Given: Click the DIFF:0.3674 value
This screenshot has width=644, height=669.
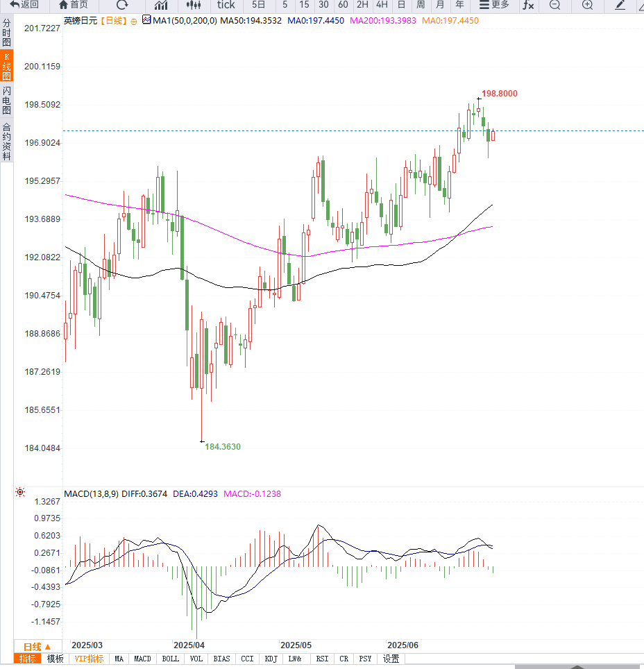Looking at the screenshot, I should pyautogui.click(x=144, y=493).
